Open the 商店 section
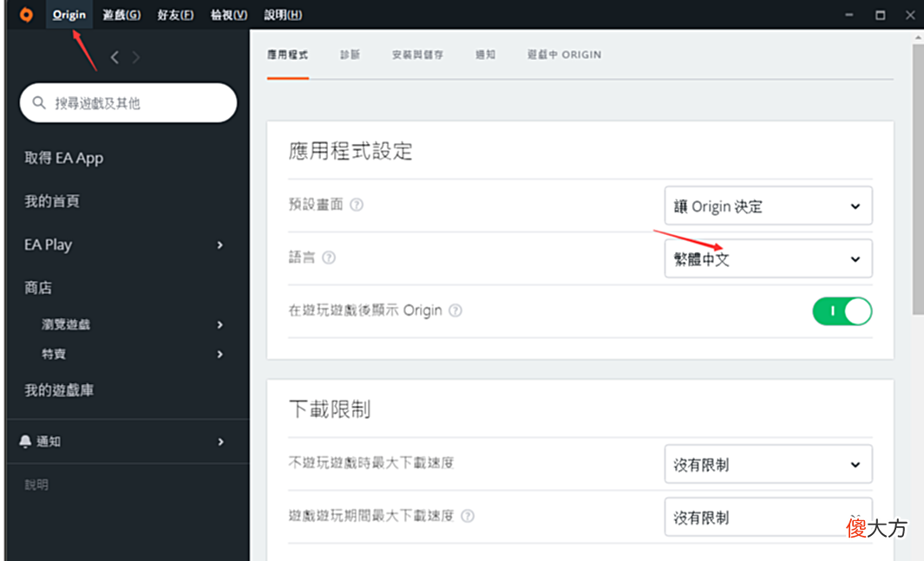 (38, 288)
